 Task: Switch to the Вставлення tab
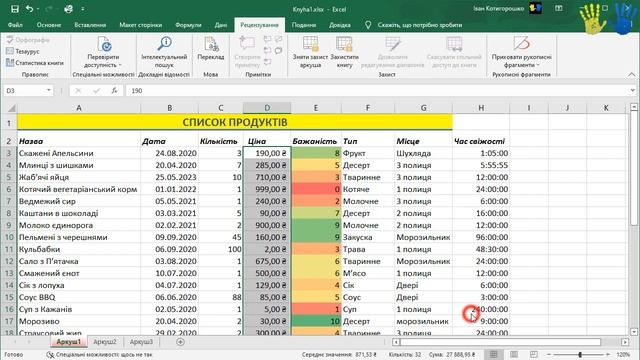90,25
